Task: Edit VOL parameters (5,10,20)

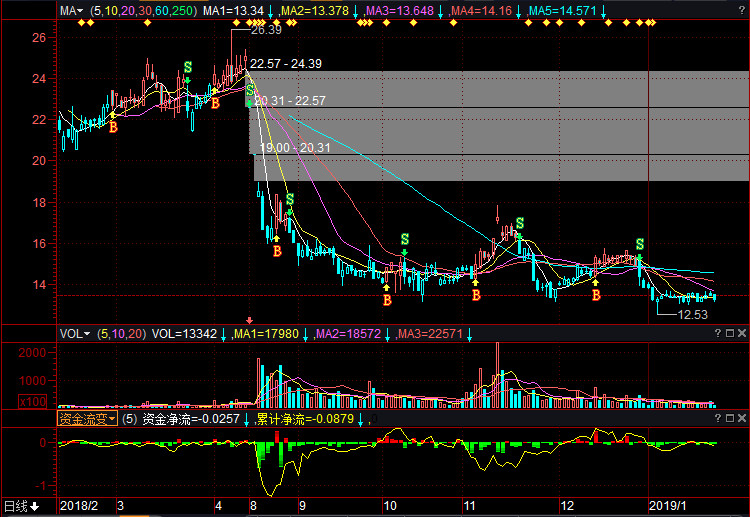Action: (120, 334)
